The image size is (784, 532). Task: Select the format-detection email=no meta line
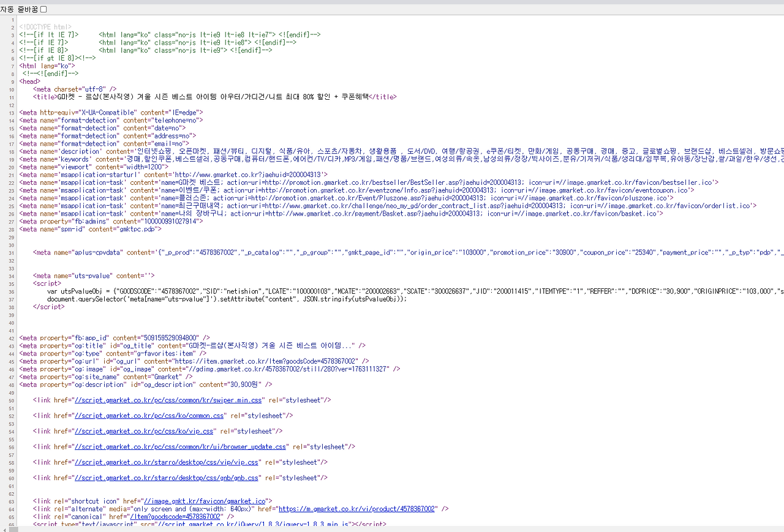tap(104, 143)
